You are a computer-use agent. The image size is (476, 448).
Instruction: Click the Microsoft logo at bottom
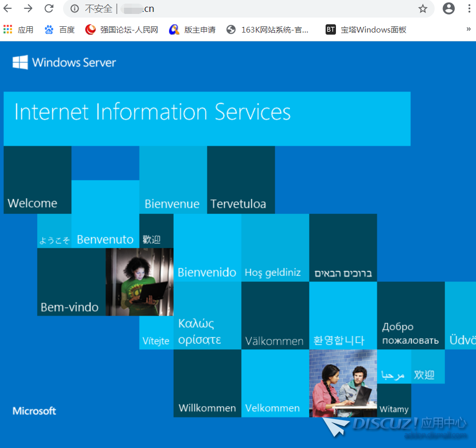pyautogui.click(x=34, y=411)
